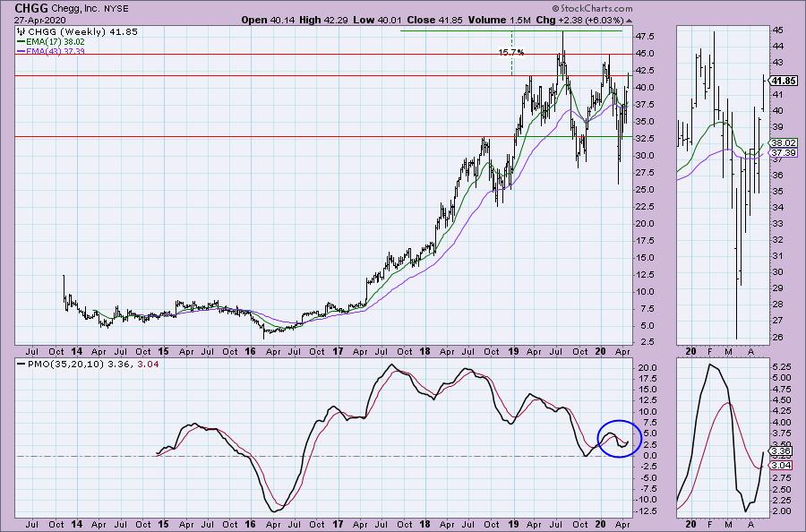Click the 32.5 label on main price axis

pyautogui.click(x=645, y=138)
